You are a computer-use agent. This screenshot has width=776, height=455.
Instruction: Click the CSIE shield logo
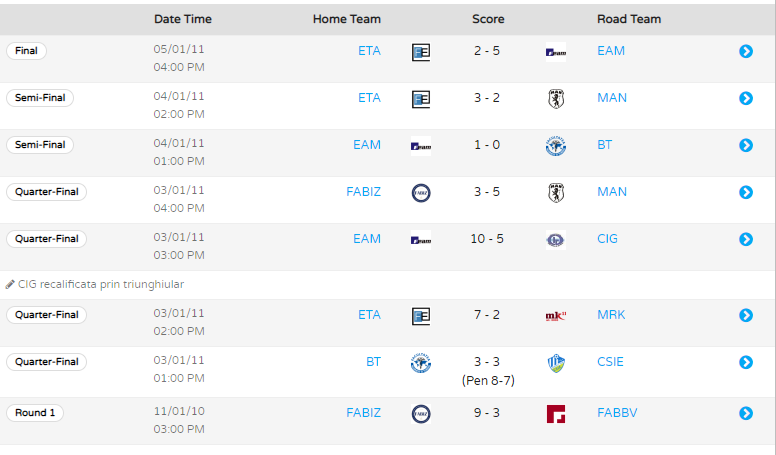(556, 363)
